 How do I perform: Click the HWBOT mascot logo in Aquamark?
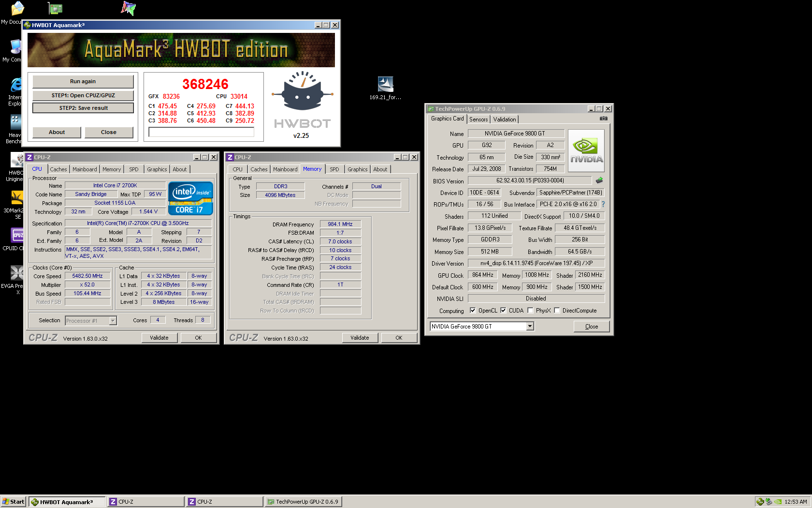click(x=303, y=91)
